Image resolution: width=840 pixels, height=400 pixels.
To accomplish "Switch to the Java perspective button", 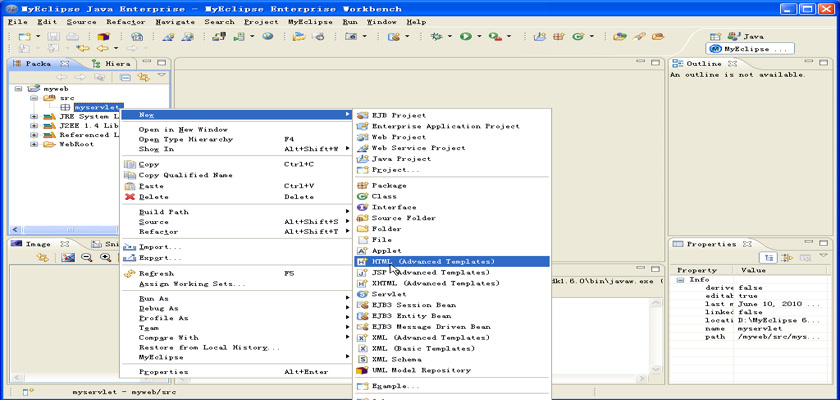I will coord(745,36).
